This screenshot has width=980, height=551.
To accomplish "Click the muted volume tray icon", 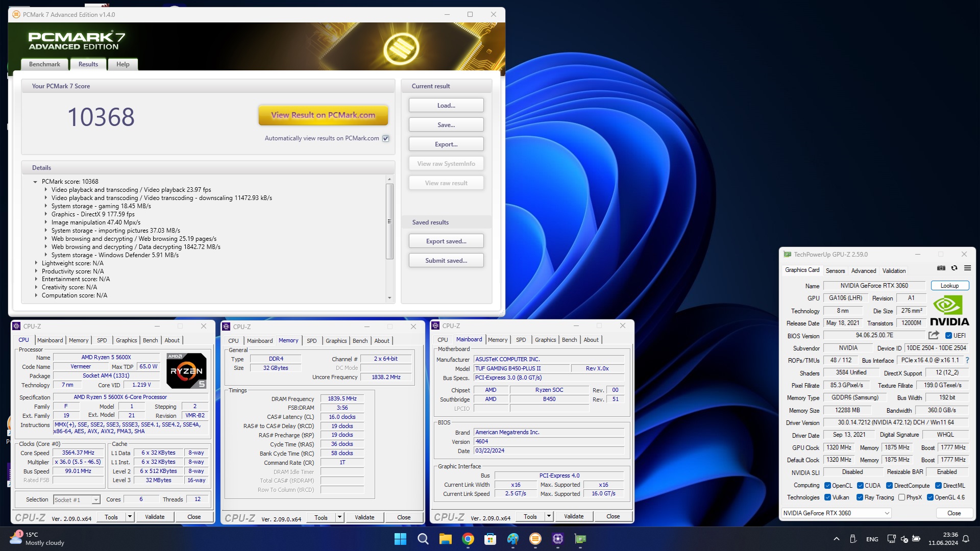I will point(904,539).
